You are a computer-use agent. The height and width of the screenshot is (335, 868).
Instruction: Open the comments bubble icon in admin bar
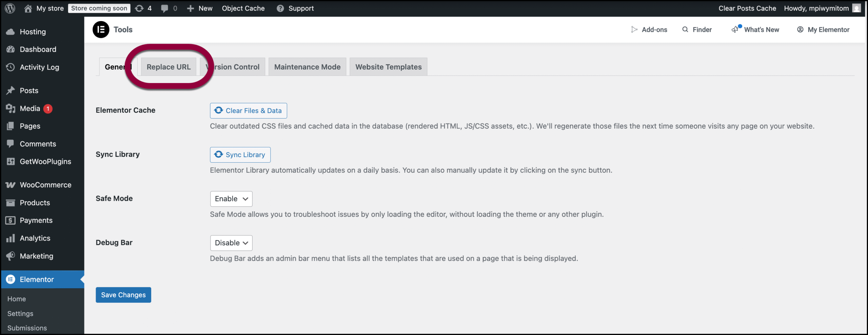pos(164,8)
